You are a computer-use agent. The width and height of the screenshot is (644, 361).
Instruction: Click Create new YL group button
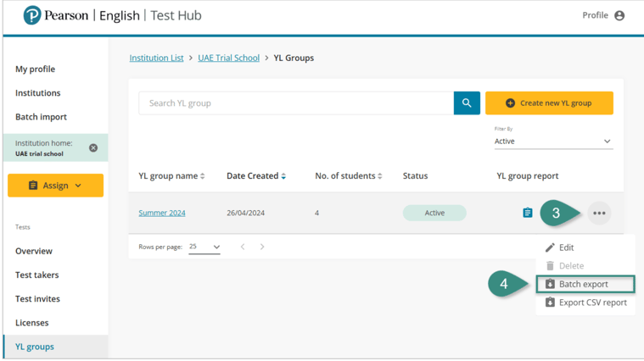tap(549, 103)
